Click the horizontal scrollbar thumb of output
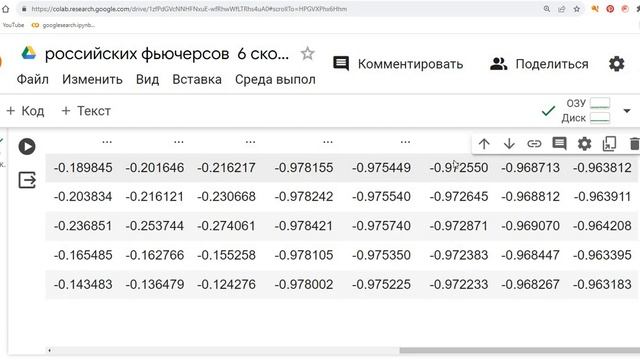640x360 pixels. pyautogui.click(x=520, y=350)
